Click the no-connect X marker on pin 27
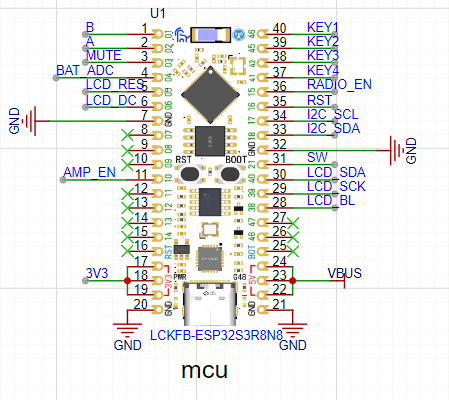 293,223
